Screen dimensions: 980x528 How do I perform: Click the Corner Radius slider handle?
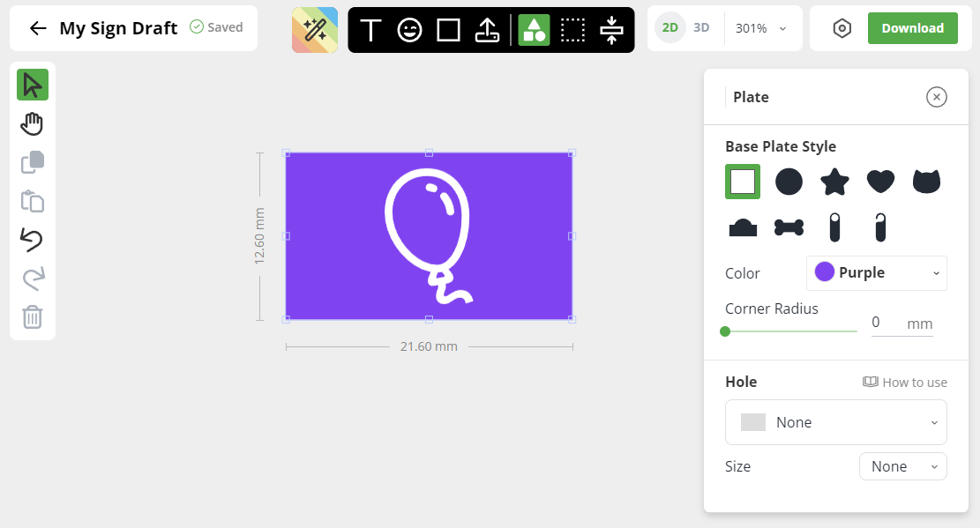point(725,331)
